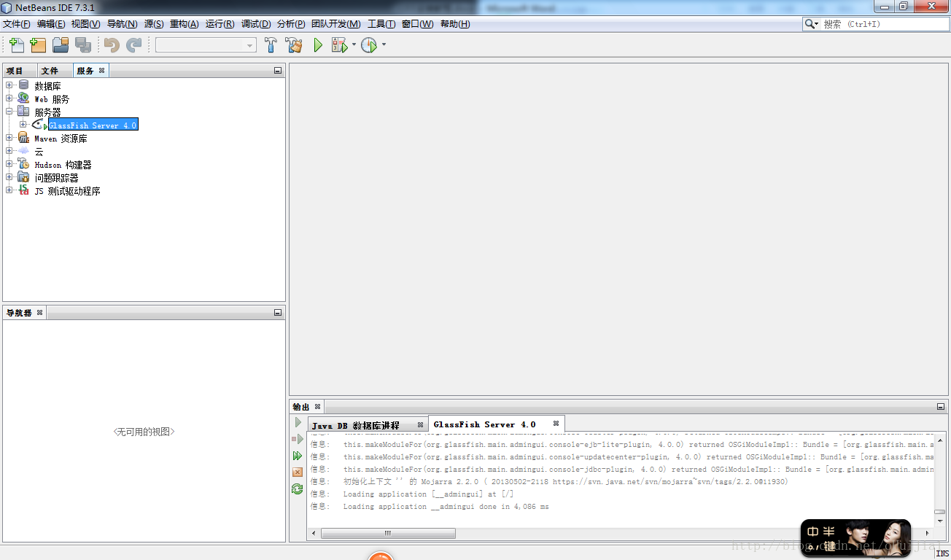Minimize the 导航器 panel
This screenshot has width=951, height=560.
click(x=278, y=313)
